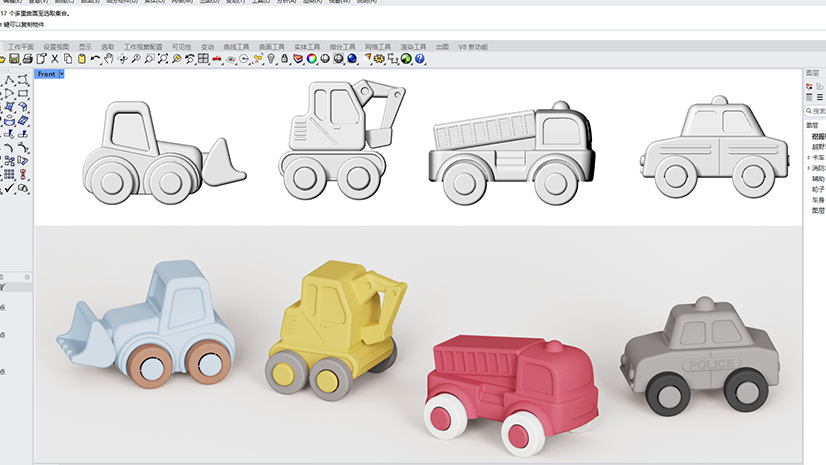
Task: Select the Zoom Window magnifier
Action: [x=150, y=59]
